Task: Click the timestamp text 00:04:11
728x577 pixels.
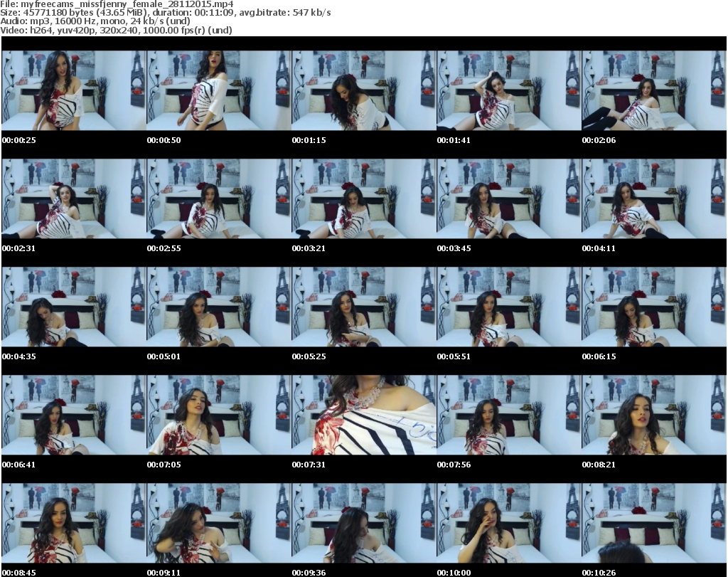Action: point(599,248)
